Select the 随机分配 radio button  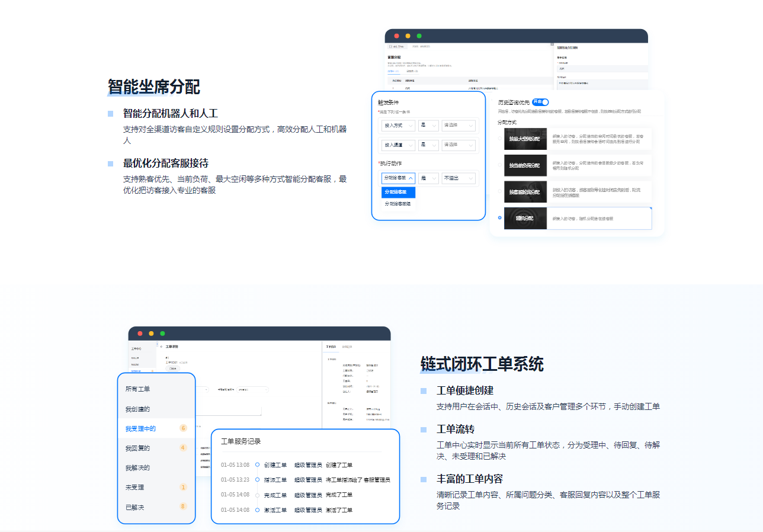tap(500, 218)
